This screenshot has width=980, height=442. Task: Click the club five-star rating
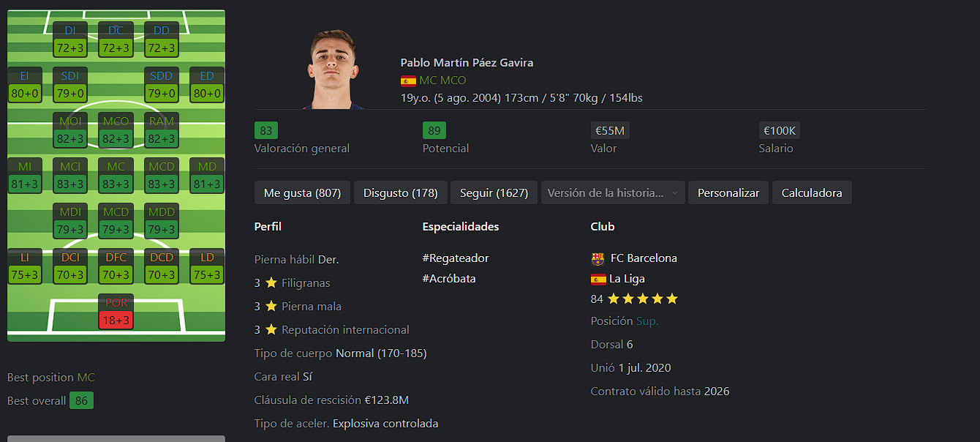coord(643,299)
